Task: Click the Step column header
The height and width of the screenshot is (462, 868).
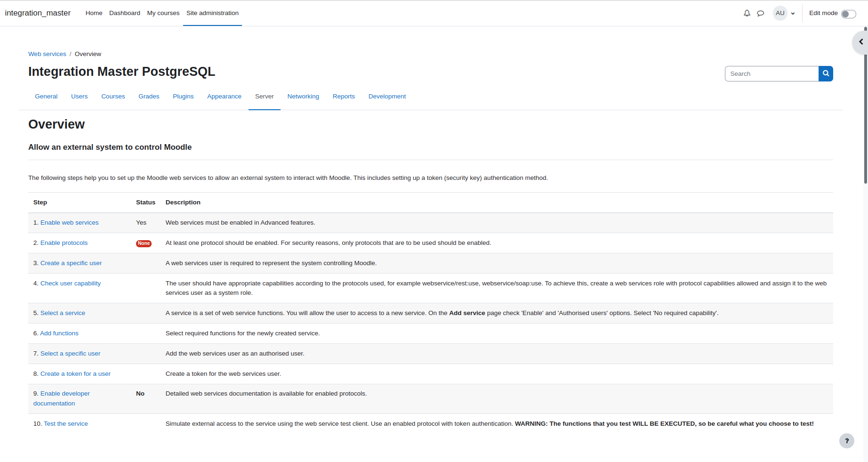Action: coord(40,203)
